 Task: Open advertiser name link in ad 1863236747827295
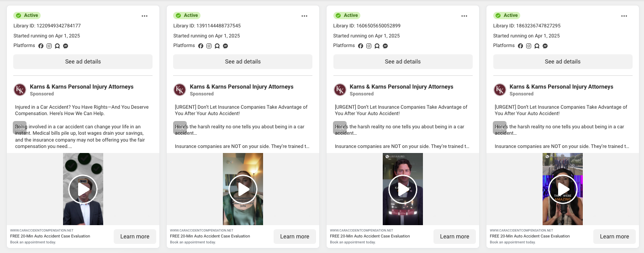coord(561,87)
